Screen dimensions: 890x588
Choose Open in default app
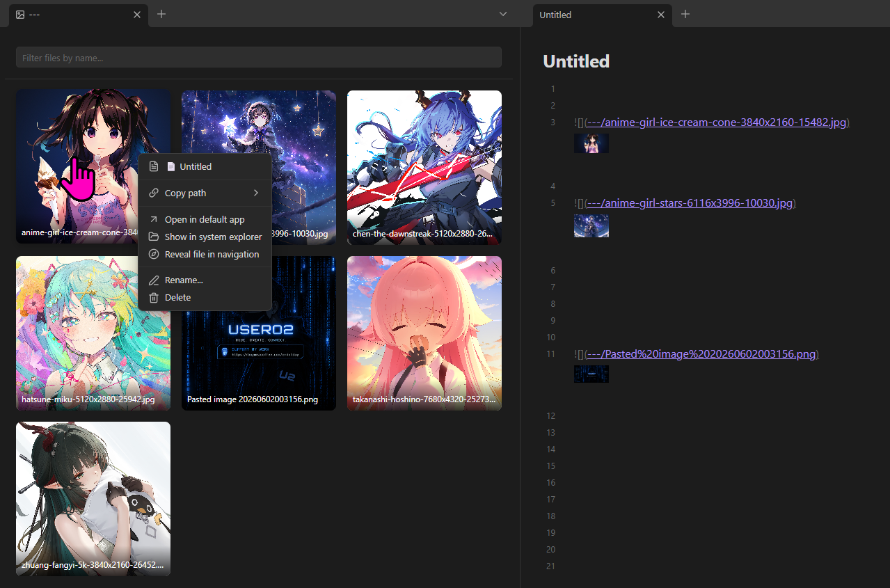point(205,219)
